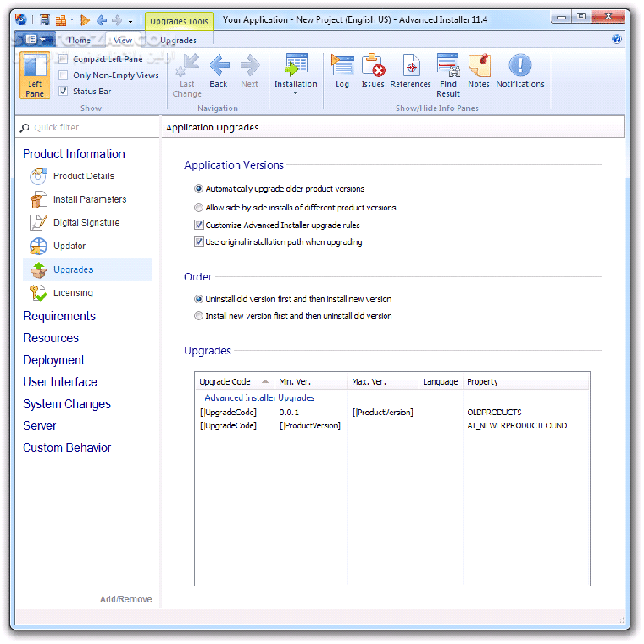Select the OLDPRODUCTS upgrade row
The image size is (644, 644).
coord(392,413)
